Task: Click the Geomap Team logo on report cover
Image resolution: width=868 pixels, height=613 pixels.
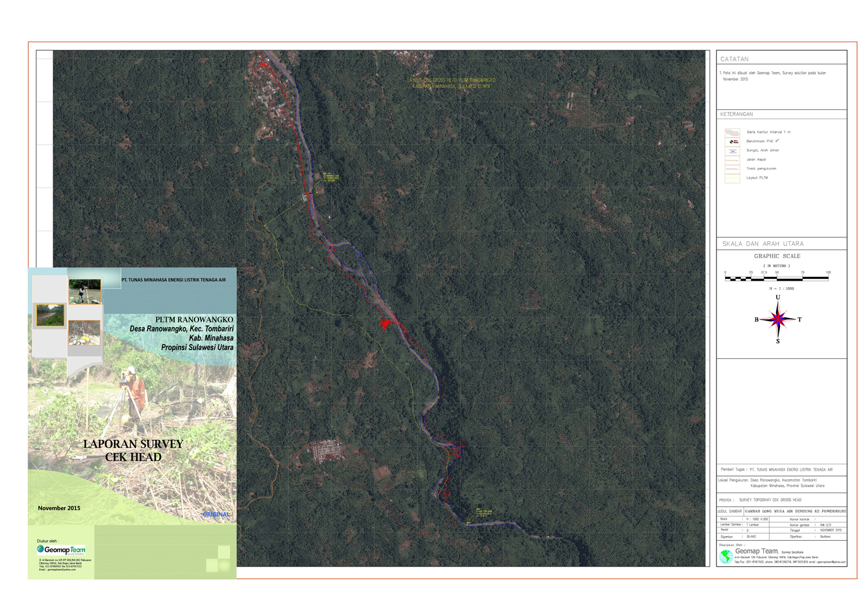Action: click(x=61, y=549)
